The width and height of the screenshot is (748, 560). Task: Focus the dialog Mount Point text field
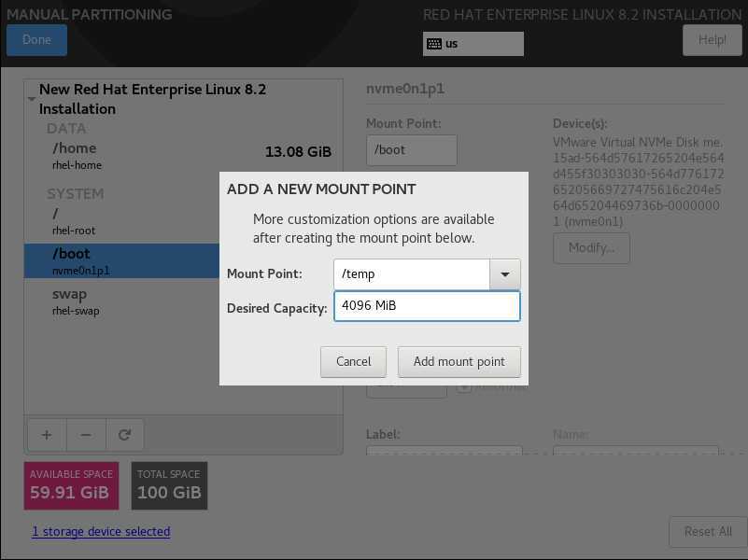[x=412, y=274]
